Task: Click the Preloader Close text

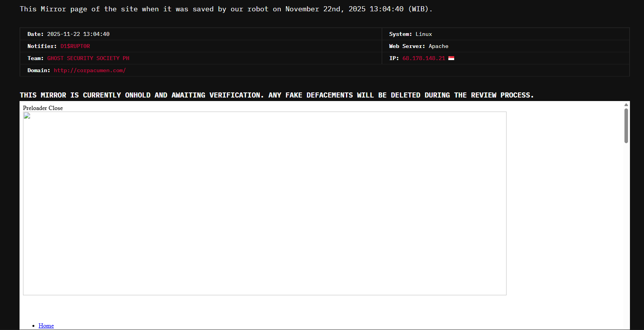Action: point(43,108)
